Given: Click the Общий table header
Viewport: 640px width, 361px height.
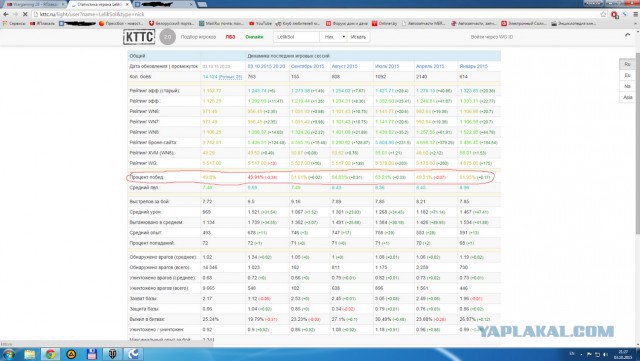Looking at the screenshot, I should (137, 56).
